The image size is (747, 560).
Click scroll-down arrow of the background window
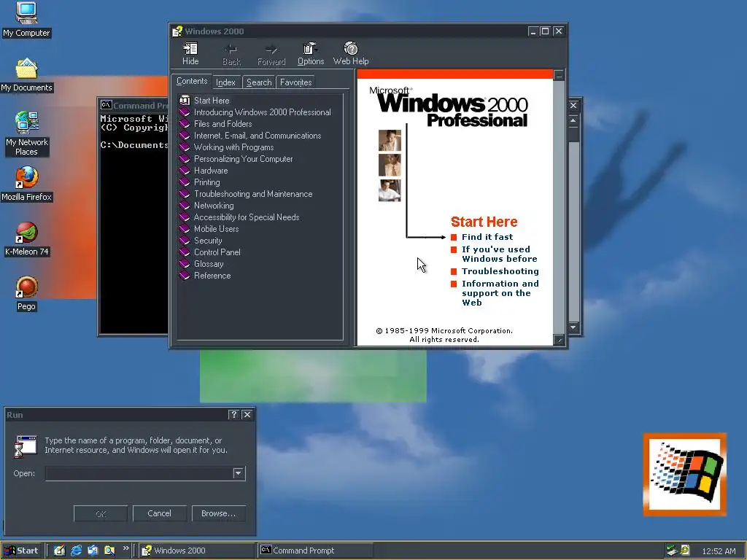coord(573,327)
